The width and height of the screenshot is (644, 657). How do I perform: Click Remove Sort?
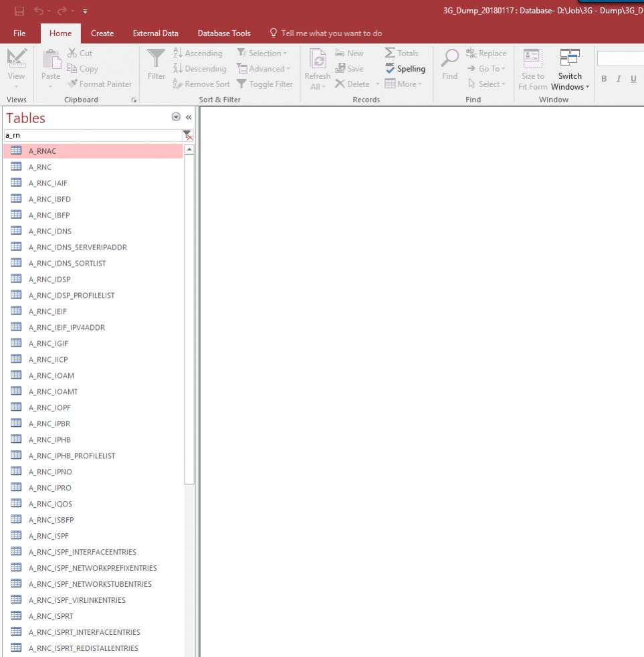tap(201, 84)
